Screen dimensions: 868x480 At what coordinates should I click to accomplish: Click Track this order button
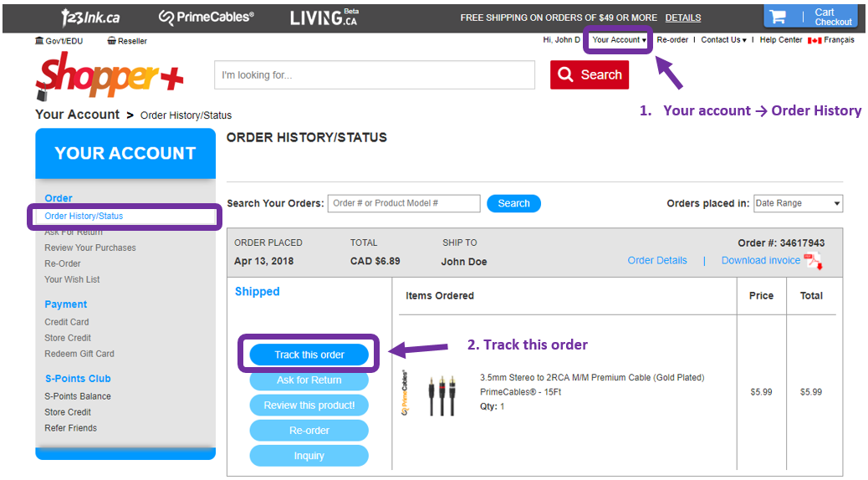309,355
